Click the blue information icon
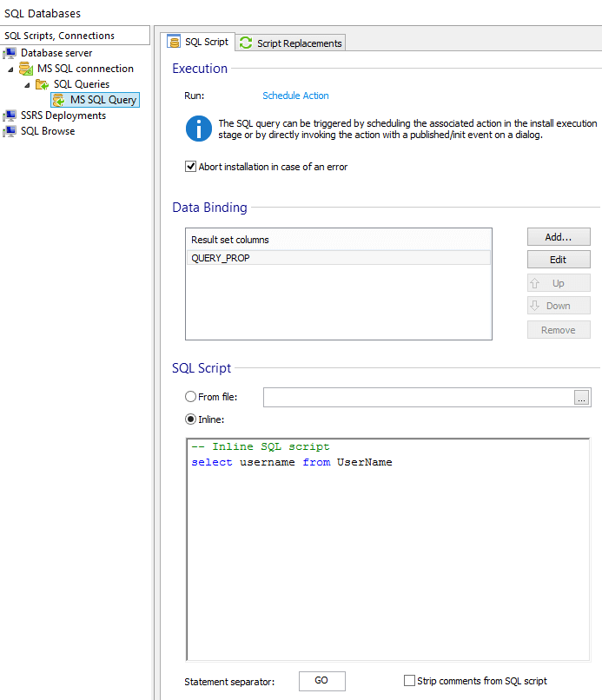The image size is (602, 700). (x=198, y=129)
